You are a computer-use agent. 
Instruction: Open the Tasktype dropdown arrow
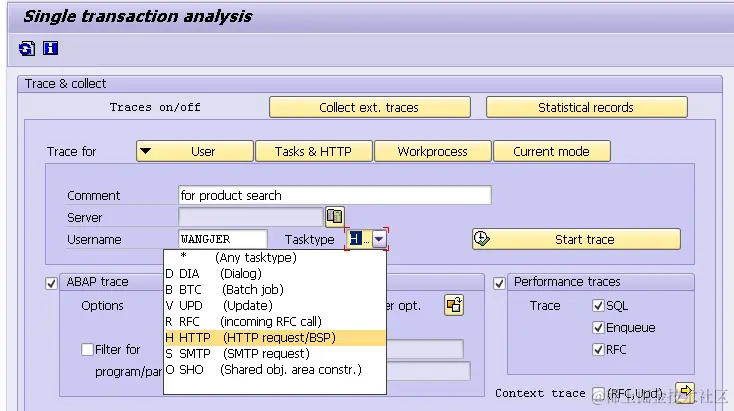(379, 239)
